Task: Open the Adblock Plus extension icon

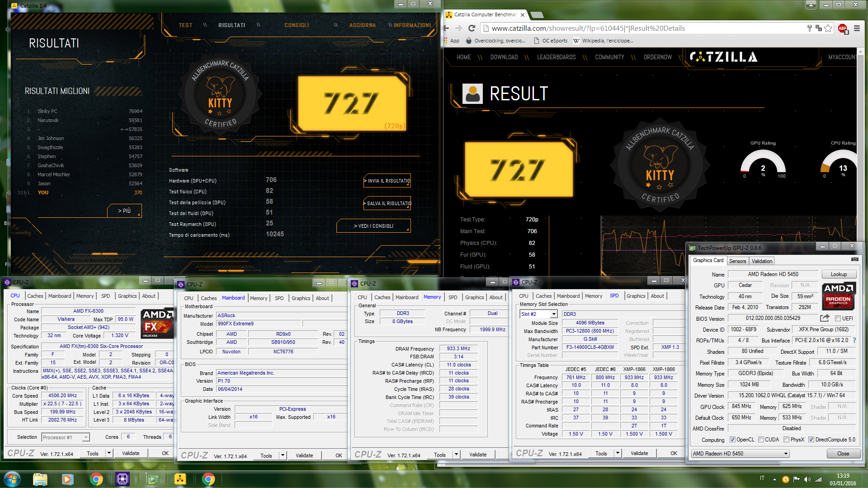Action: [843, 28]
